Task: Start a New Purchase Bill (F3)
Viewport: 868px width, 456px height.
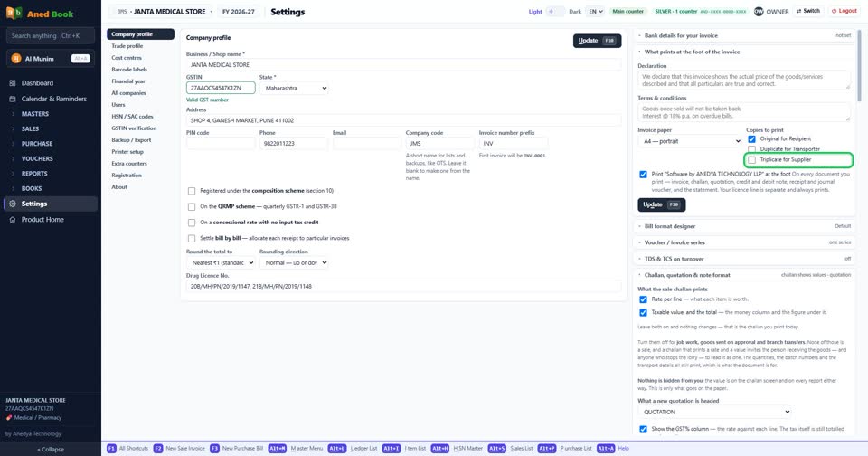Action: (236, 448)
